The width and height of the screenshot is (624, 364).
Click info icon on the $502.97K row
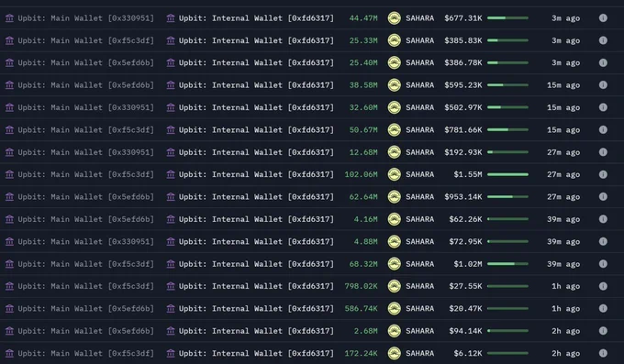(x=603, y=107)
